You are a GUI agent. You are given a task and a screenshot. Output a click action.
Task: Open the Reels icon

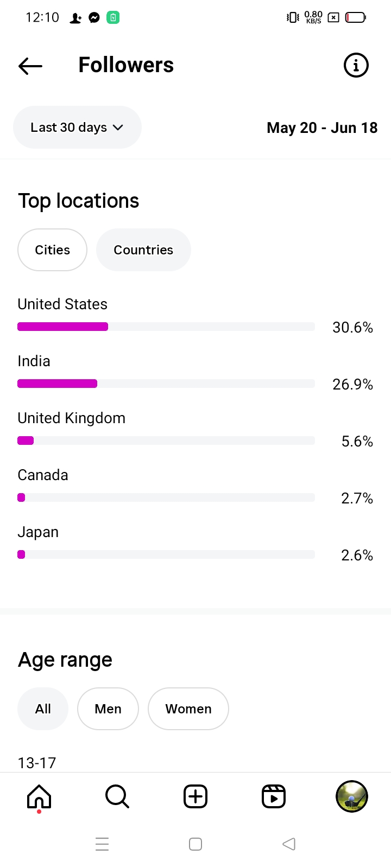coord(274,796)
